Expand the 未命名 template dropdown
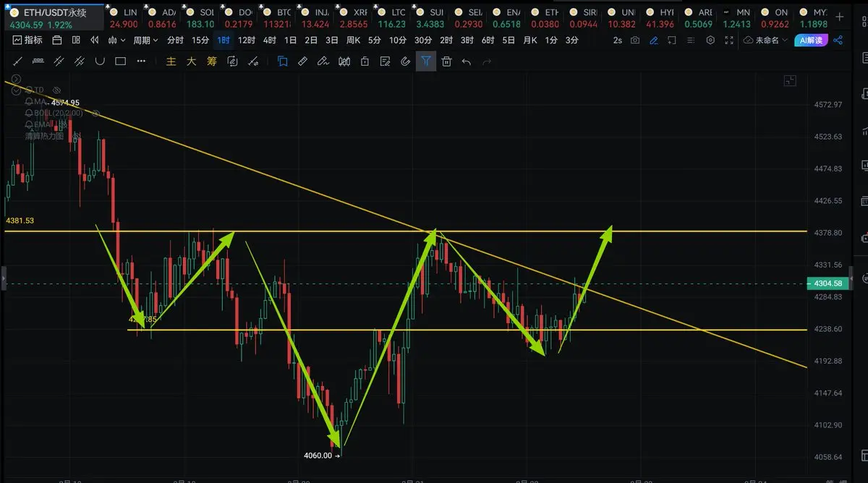 pos(765,40)
